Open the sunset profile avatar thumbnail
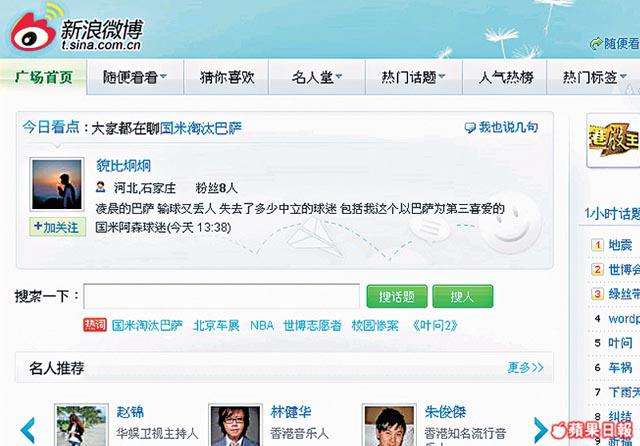 point(57,184)
